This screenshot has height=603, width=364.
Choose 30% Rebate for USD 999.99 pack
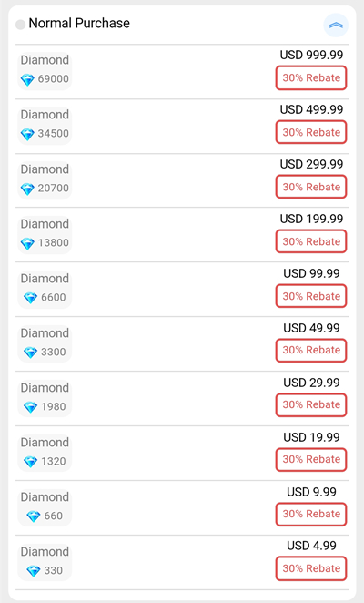click(311, 78)
